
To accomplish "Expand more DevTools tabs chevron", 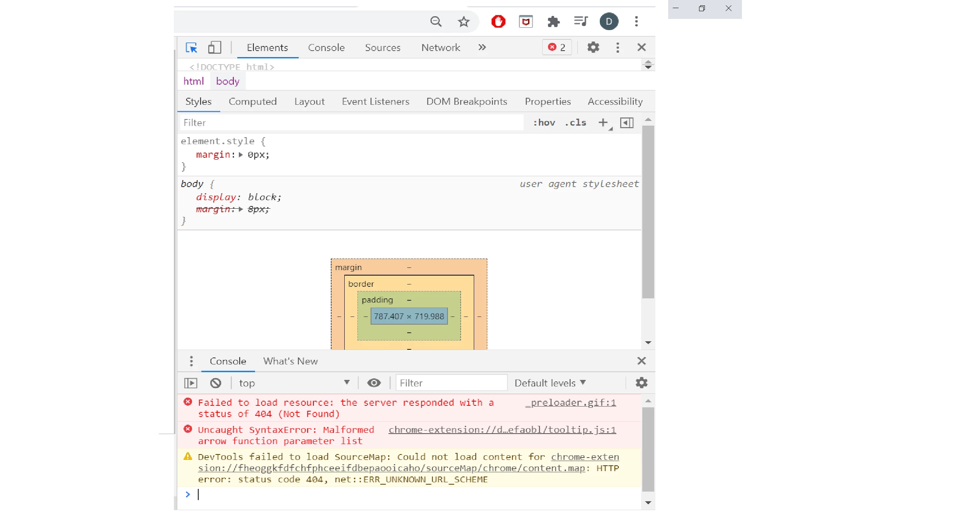I will 482,48.
